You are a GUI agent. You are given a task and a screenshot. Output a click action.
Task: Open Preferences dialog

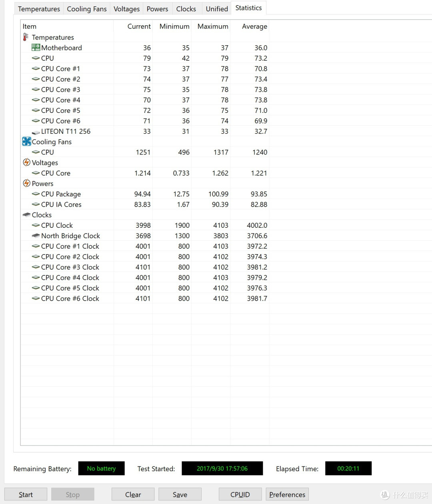pos(287,494)
